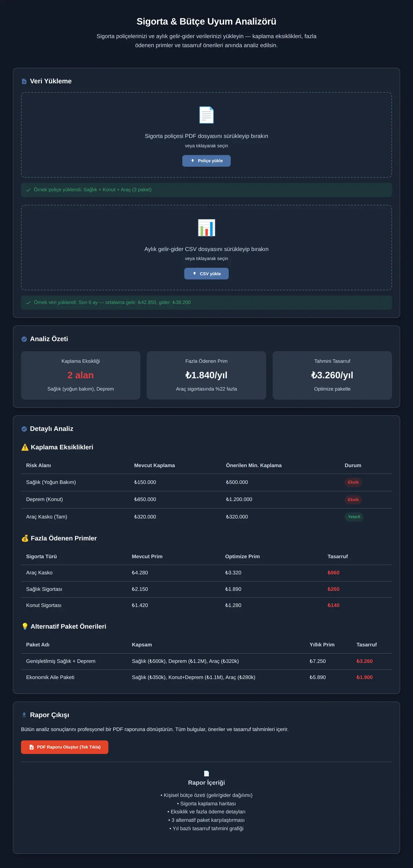Click the Poliçe yükle button

click(206, 161)
